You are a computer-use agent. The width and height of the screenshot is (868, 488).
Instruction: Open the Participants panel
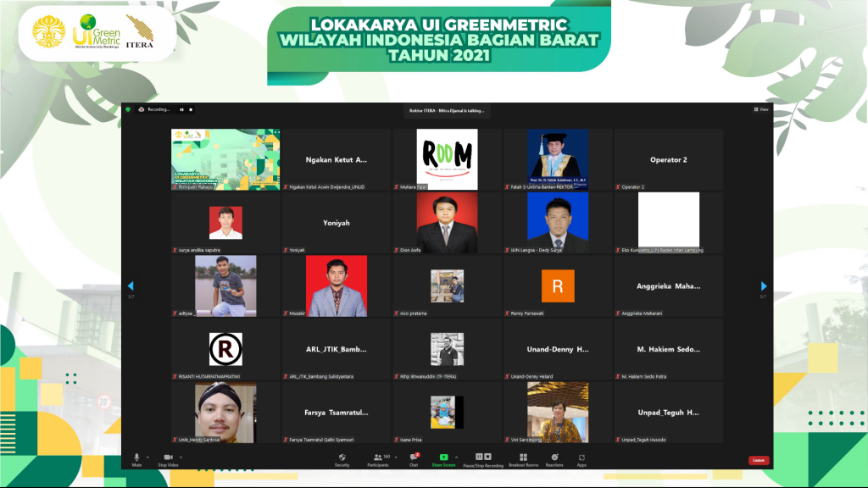[x=379, y=460]
